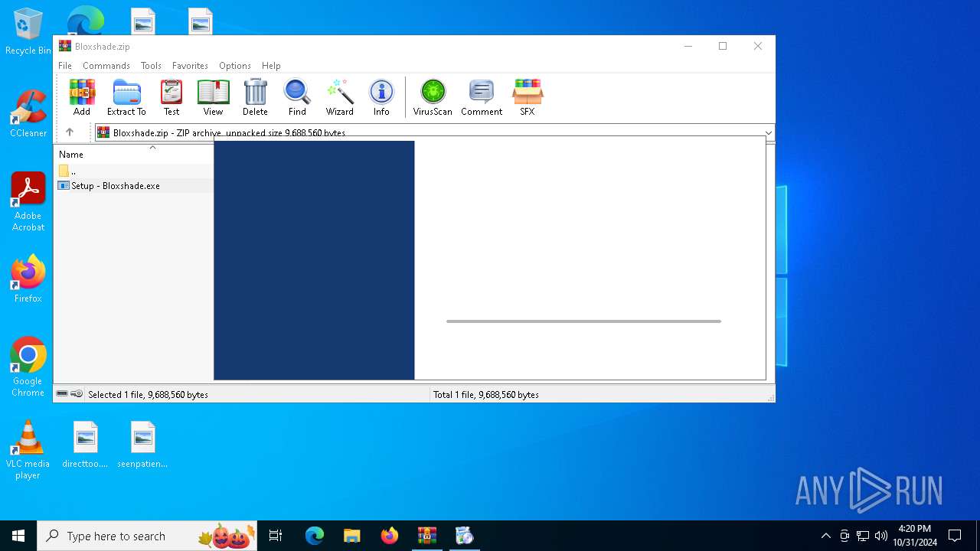
Task: Open Task View from the taskbar
Action: (x=276, y=536)
